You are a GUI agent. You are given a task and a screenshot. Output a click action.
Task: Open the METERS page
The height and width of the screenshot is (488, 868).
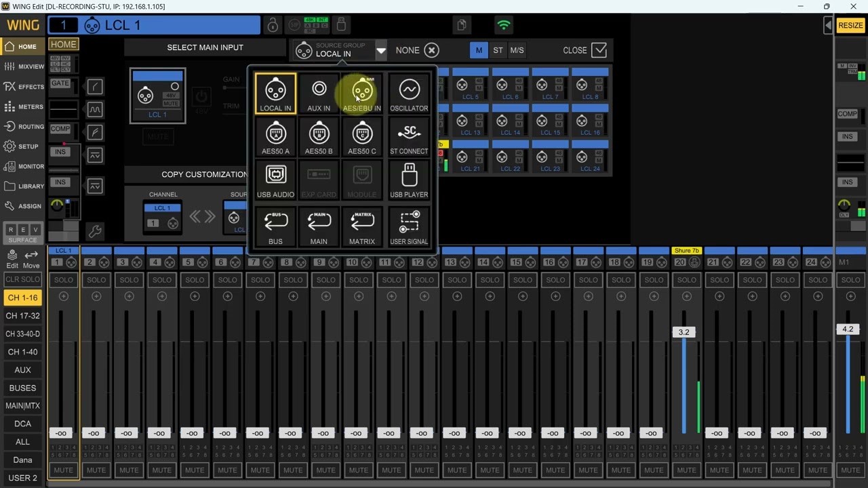pyautogui.click(x=22, y=106)
